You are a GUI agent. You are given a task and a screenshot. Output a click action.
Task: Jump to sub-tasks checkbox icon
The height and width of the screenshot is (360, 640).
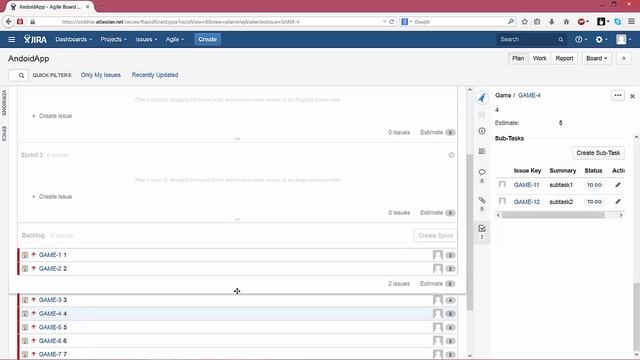click(x=482, y=229)
